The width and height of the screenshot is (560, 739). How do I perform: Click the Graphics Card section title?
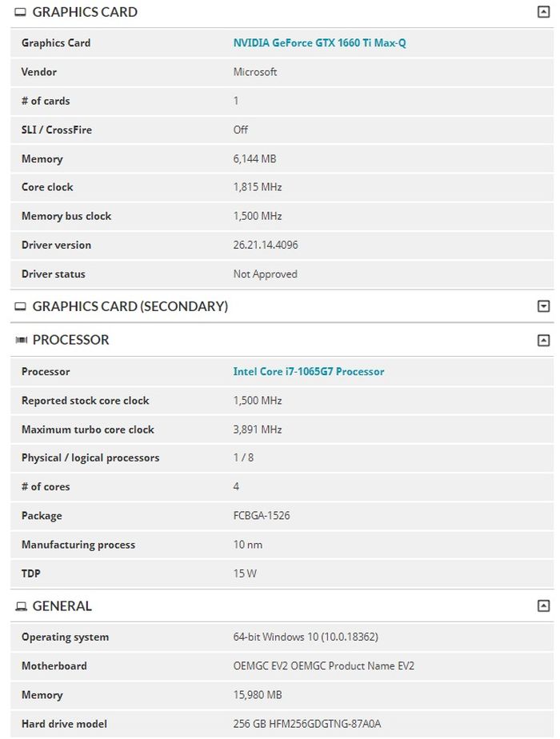tap(85, 12)
